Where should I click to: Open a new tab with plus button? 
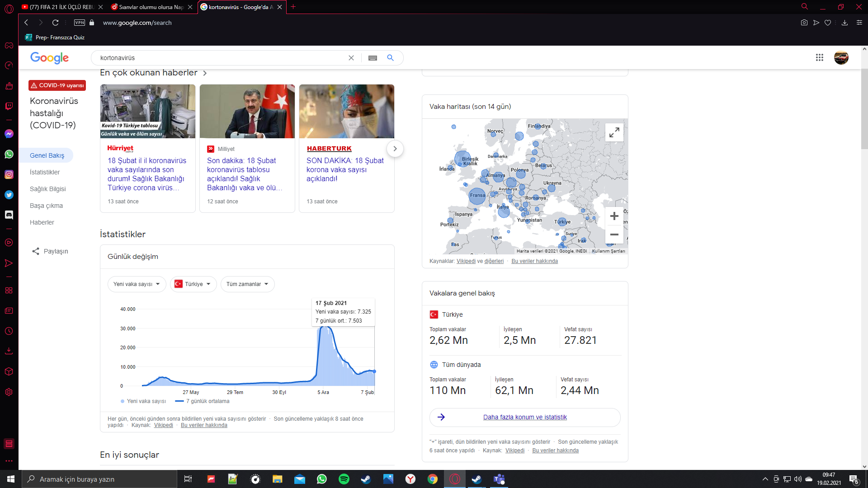pyautogui.click(x=293, y=7)
